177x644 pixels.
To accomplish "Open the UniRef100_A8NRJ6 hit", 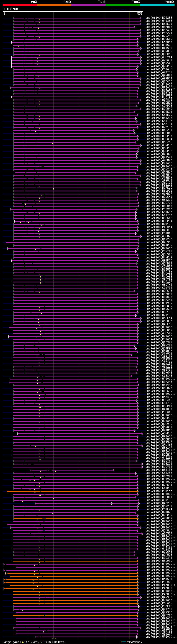I will click(159, 434).
